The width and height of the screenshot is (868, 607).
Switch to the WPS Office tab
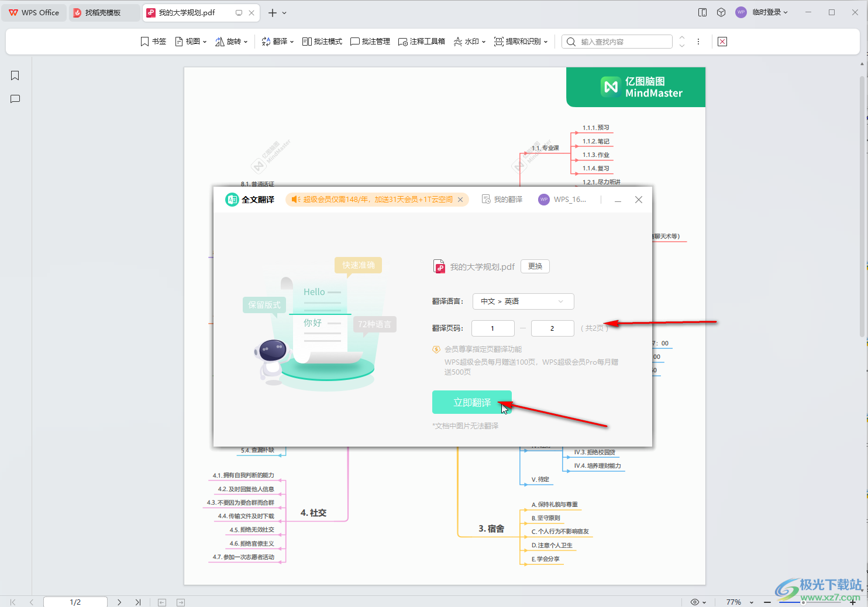(x=34, y=12)
